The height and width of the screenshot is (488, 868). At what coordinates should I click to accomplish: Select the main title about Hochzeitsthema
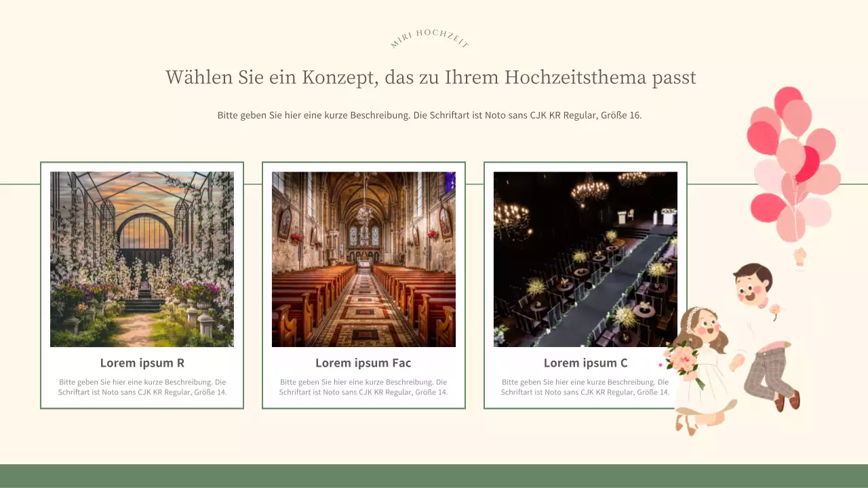[x=430, y=77]
